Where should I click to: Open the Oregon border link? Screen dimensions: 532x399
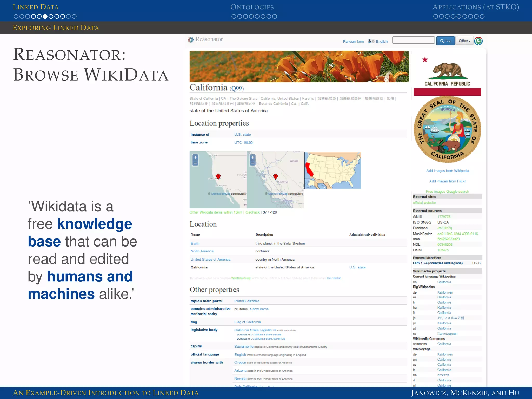(x=240, y=362)
